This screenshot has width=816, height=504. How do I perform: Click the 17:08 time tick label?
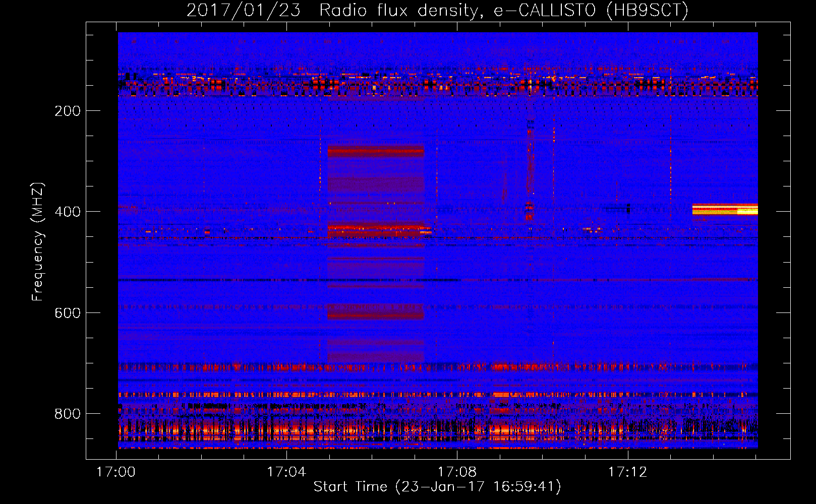tap(457, 472)
